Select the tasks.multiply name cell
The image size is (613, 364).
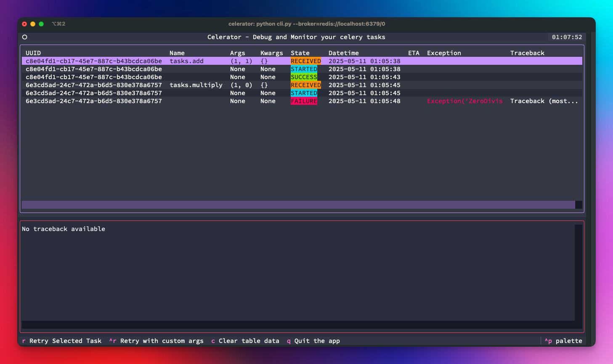(x=196, y=85)
